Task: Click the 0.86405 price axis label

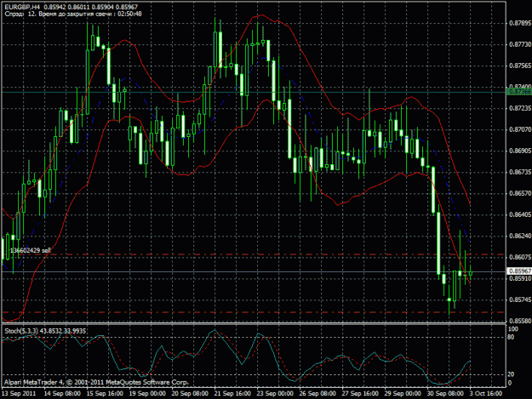Action: coord(520,214)
